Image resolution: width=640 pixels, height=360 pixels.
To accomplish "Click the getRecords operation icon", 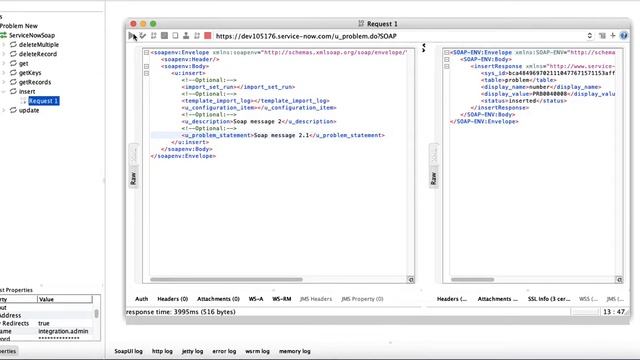I will pyautogui.click(x=13, y=82).
